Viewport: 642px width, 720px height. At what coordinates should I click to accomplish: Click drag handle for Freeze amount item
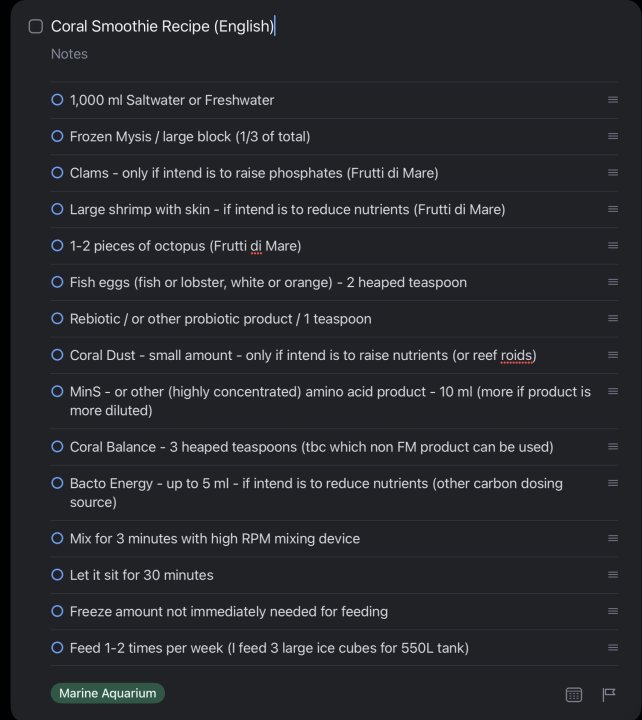(613, 611)
